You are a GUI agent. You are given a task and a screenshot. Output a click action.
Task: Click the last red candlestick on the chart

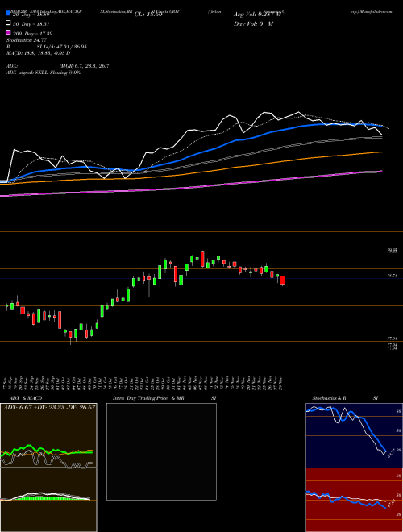pos(282,281)
